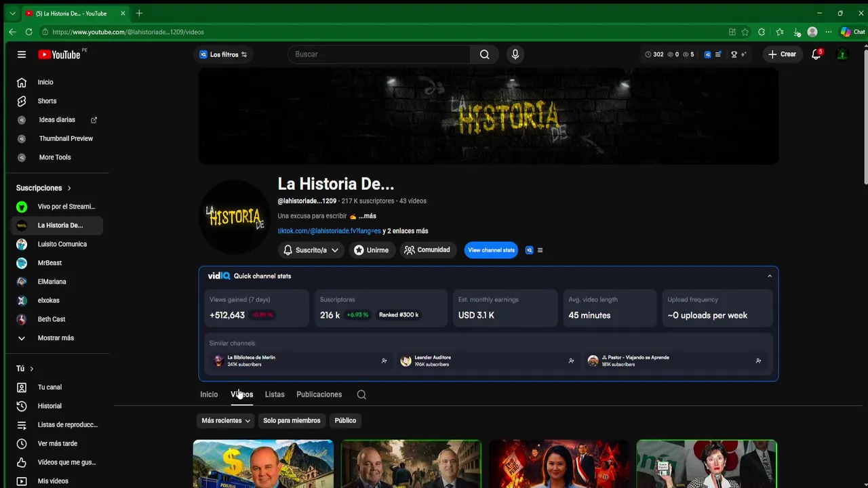Screen dimensions: 868x488
Task: Open the Más recientes sort dropdown
Action: (226, 421)
